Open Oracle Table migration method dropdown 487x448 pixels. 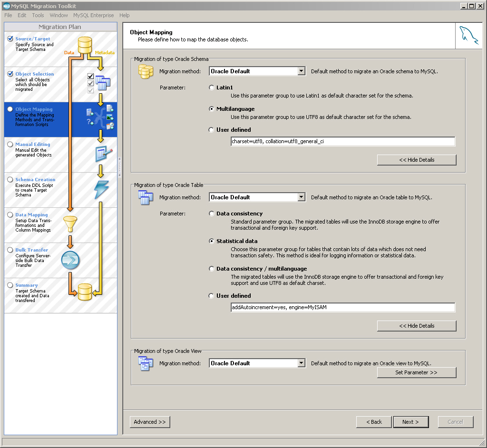pyautogui.click(x=301, y=197)
